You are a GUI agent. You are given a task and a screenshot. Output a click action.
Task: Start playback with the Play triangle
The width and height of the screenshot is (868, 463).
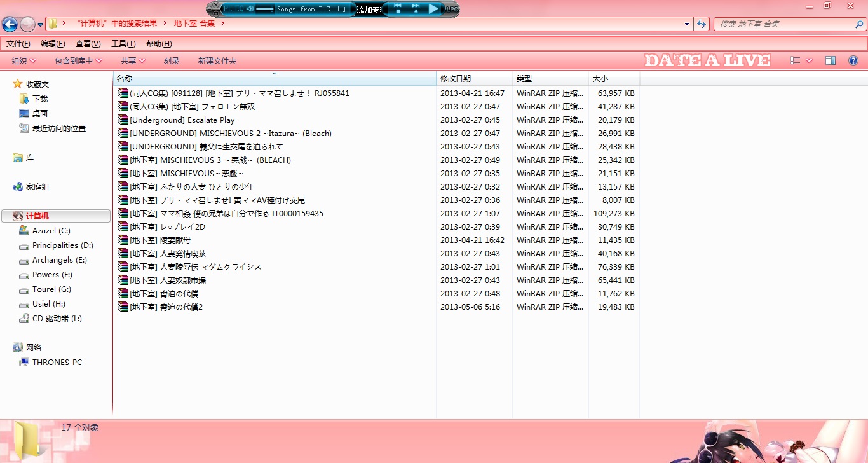coord(433,9)
